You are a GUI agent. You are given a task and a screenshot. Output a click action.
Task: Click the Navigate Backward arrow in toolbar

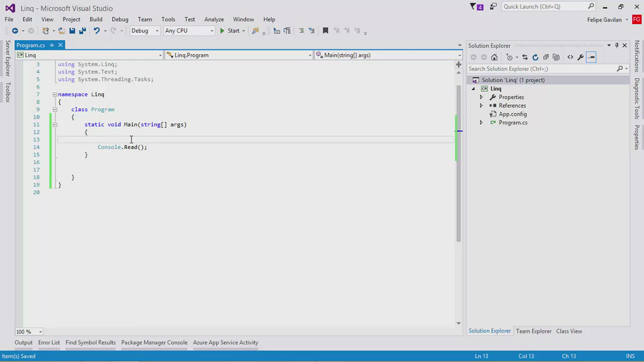tap(15, 31)
